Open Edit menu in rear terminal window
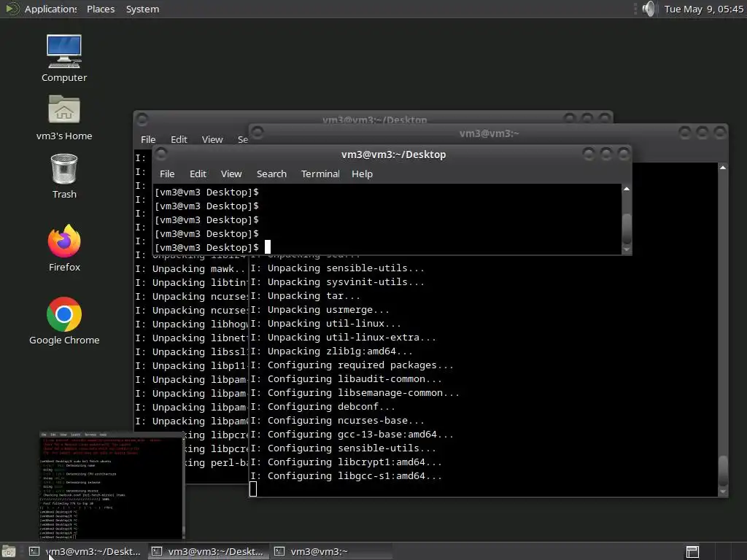This screenshot has width=747, height=560. 179,139
